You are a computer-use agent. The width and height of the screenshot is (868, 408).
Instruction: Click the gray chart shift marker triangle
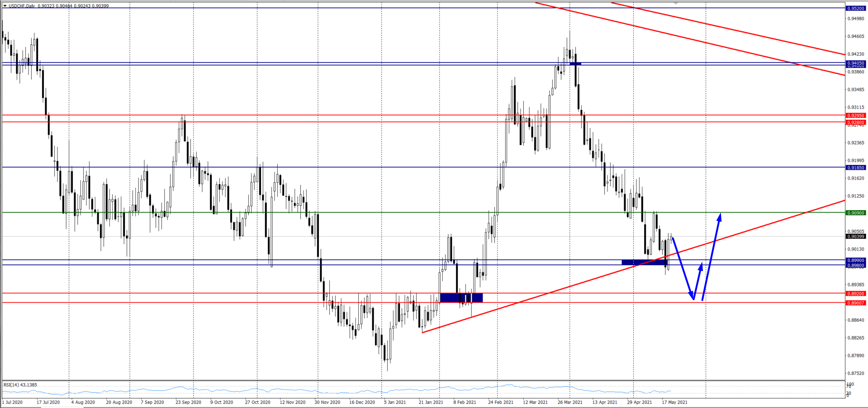tap(676, 3)
